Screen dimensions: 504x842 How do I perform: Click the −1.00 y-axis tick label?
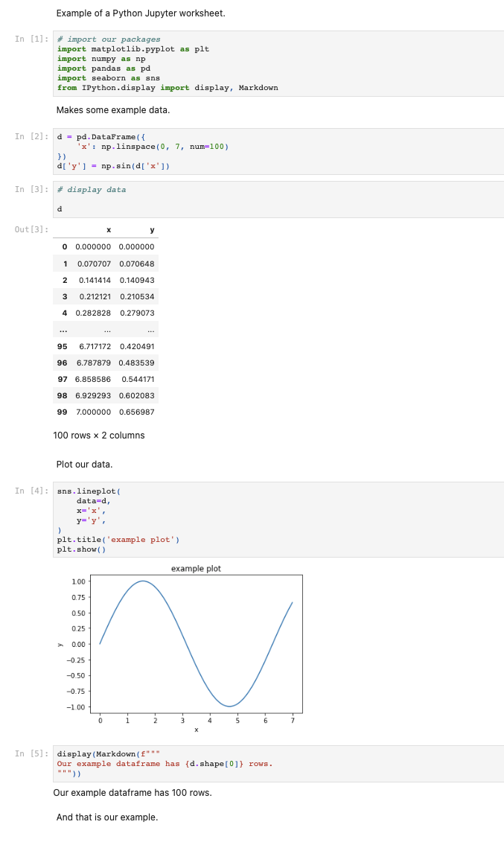(x=76, y=707)
